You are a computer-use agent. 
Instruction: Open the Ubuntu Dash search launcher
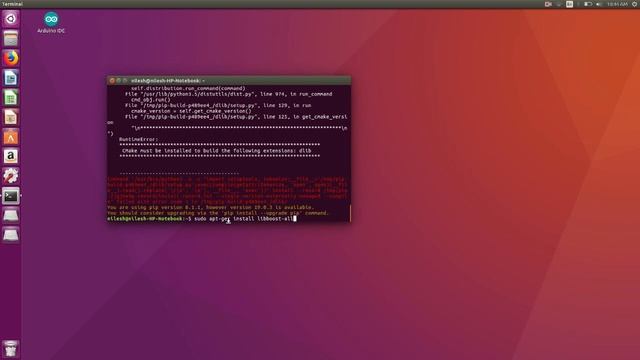point(11,19)
